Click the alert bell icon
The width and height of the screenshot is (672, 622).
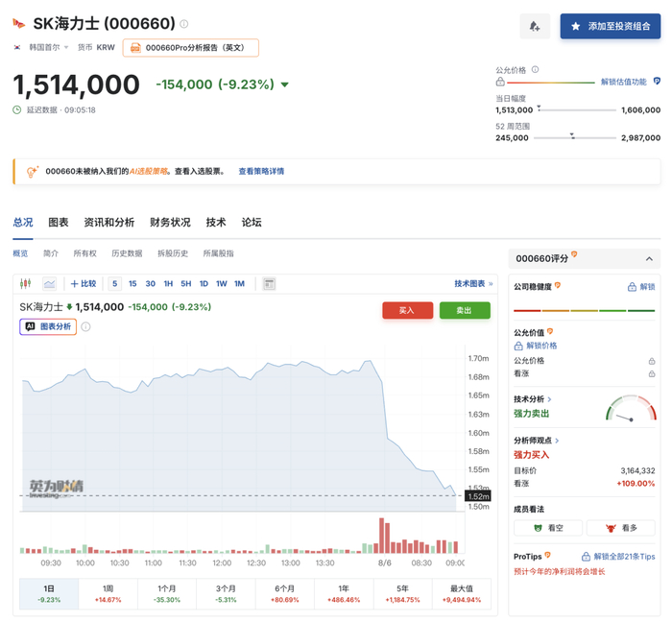click(535, 26)
